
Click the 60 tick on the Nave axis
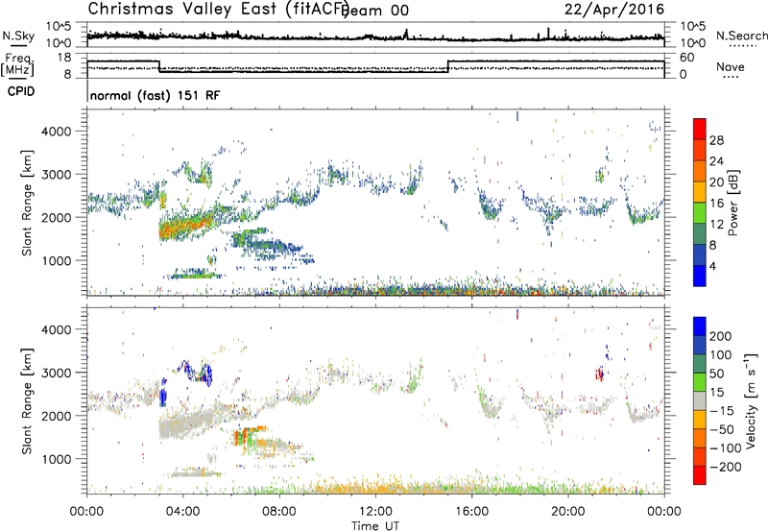(x=687, y=58)
